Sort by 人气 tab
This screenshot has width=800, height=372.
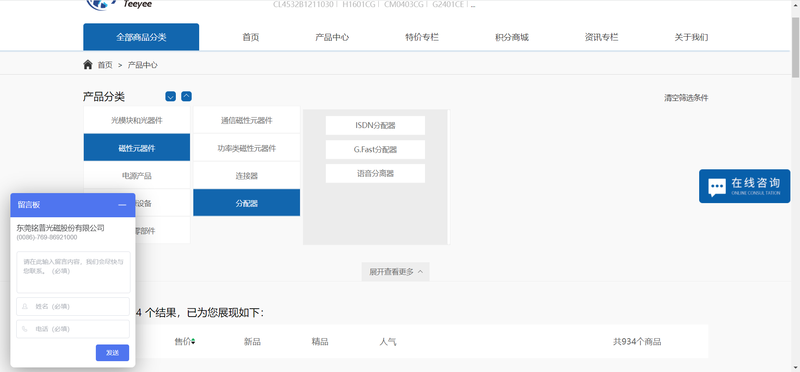388,342
